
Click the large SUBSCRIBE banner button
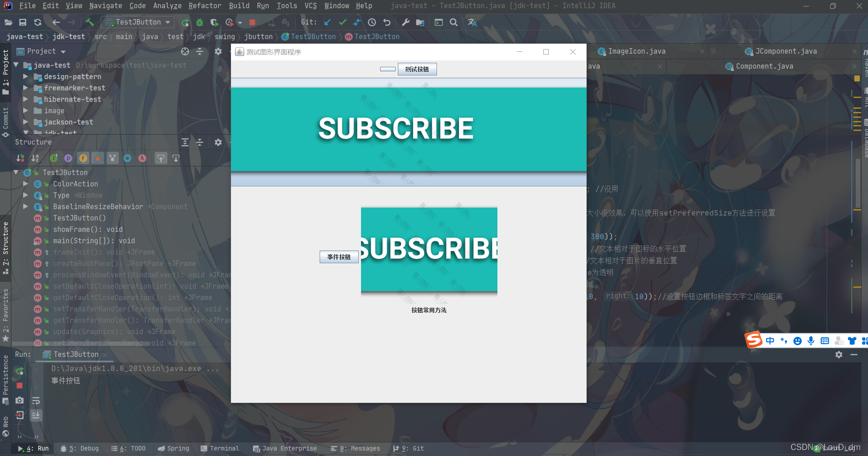408,132
